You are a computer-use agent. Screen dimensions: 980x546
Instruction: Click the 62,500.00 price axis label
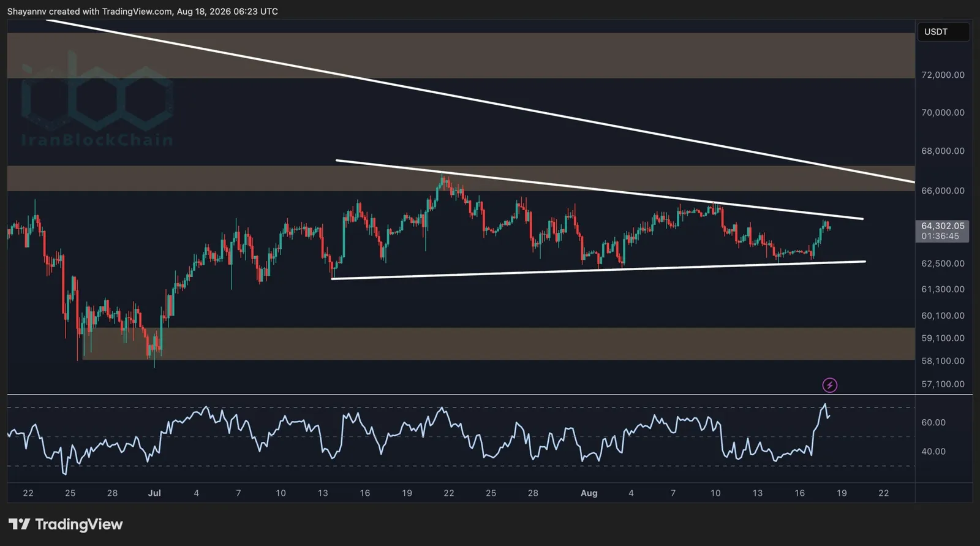click(943, 264)
